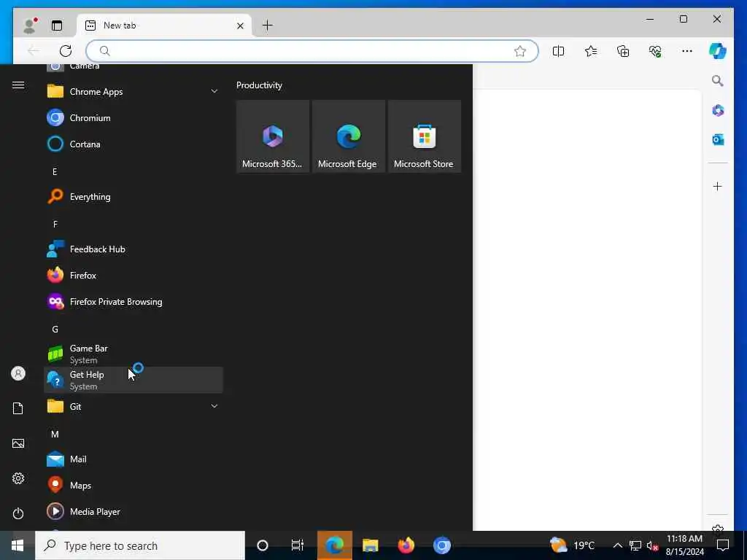Open Chromium from the Start menu list
This screenshot has height=560, width=747.
click(133, 117)
